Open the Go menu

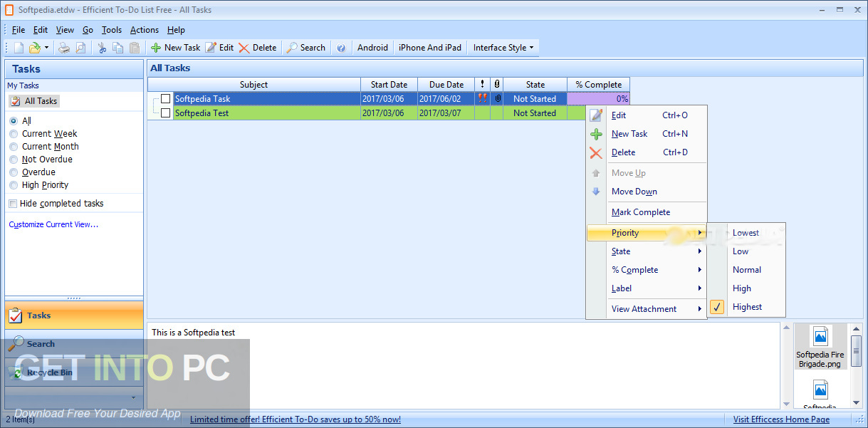(88, 30)
